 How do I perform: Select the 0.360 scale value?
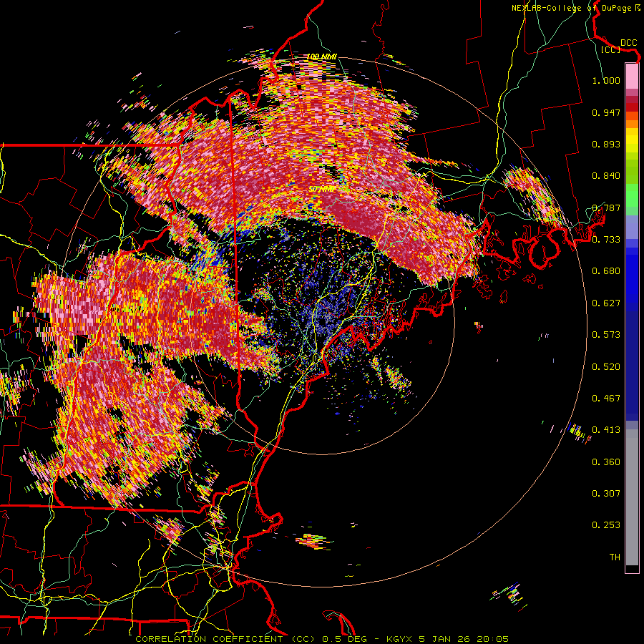click(606, 462)
